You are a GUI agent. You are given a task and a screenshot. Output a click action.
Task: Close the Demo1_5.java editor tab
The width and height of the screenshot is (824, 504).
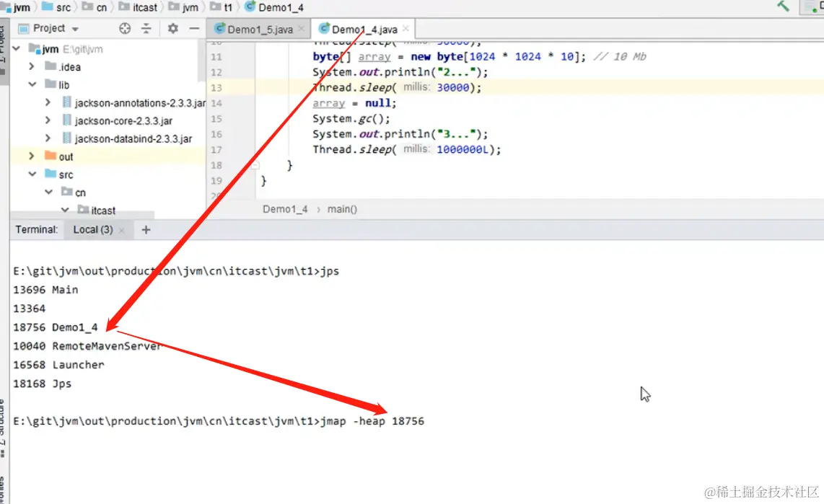pos(301,28)
